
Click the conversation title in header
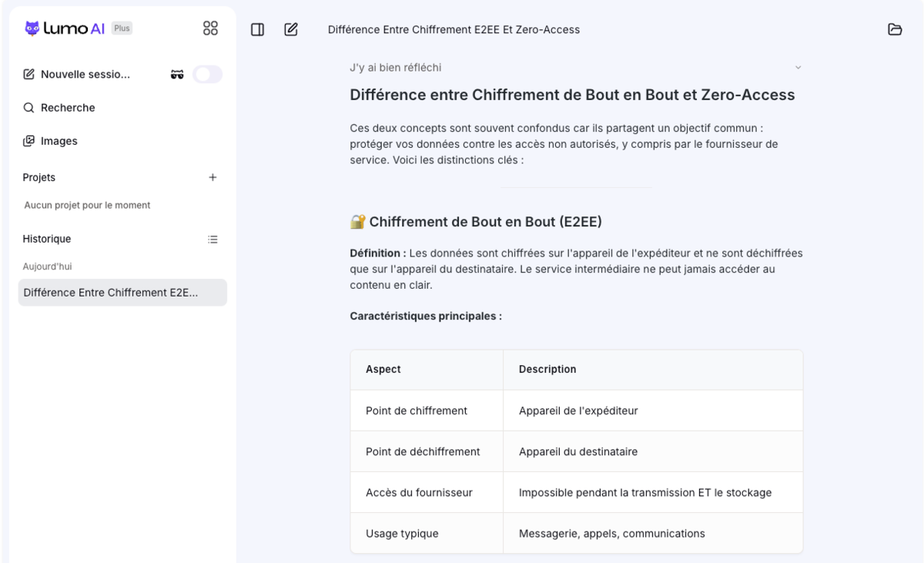tap(454, 29)
